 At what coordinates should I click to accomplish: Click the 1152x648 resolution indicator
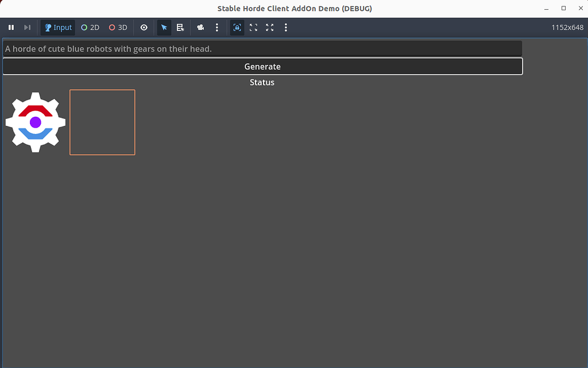[567, 27]
